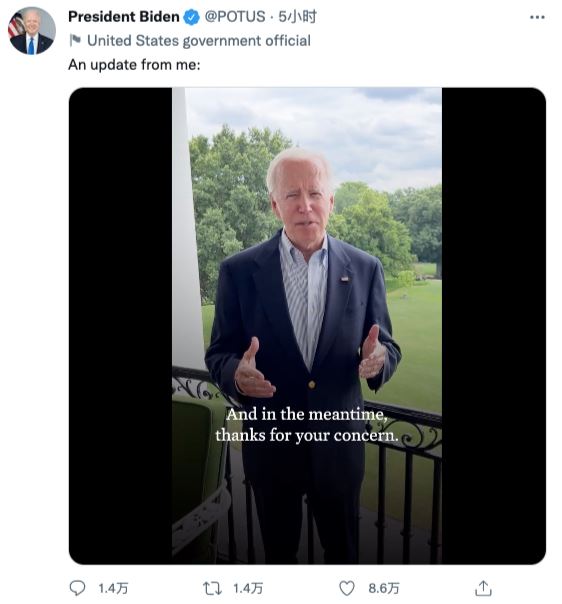Viewport: 562px width, 604px height.
Task: Click the American flag inside the avatar
Action: [15, 25]
